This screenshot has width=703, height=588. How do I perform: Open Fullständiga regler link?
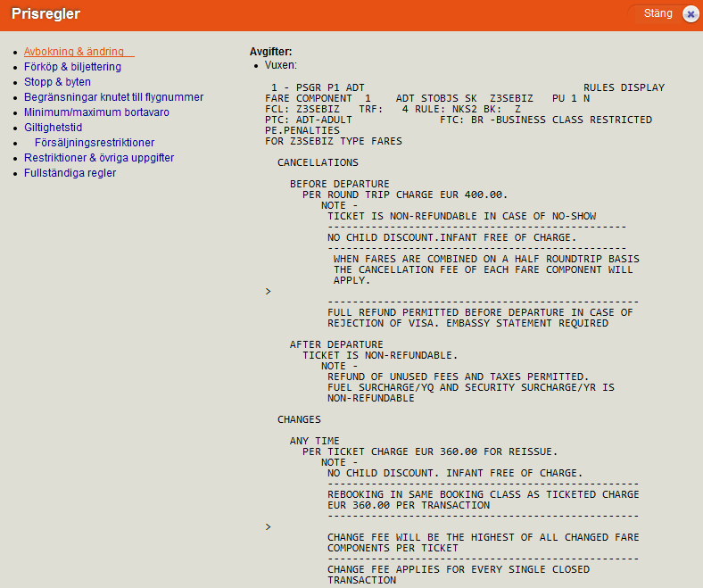pyautogui.click(x=70, y=173)
